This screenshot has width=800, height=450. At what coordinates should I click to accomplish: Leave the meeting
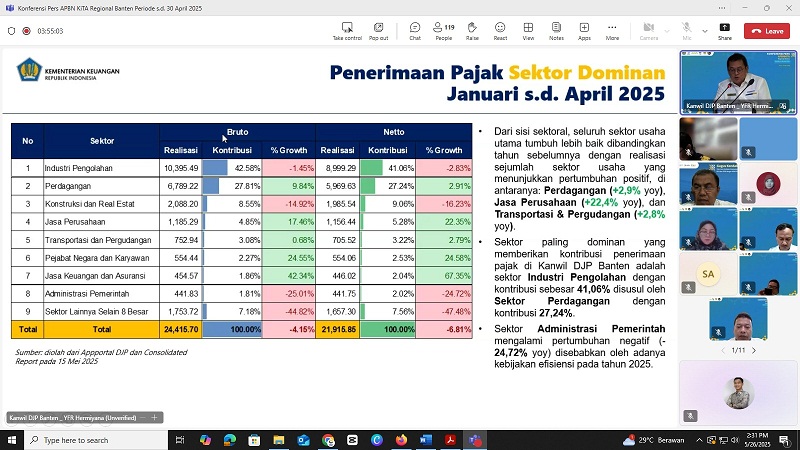click(769, 31)
